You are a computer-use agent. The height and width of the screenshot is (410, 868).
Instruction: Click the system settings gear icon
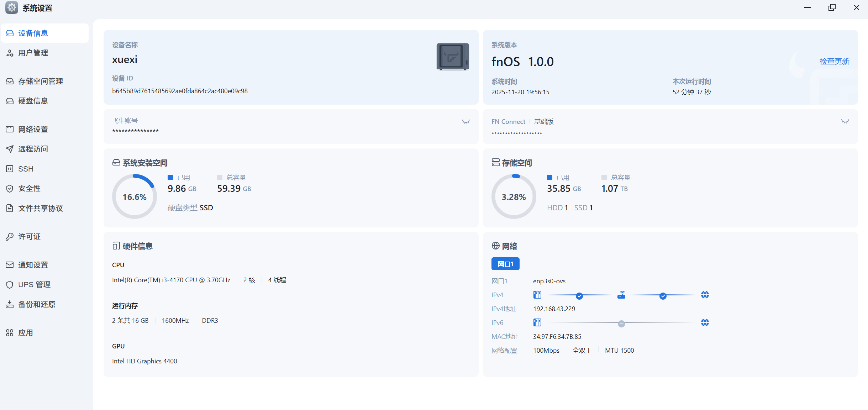click(x=11, y=8)
